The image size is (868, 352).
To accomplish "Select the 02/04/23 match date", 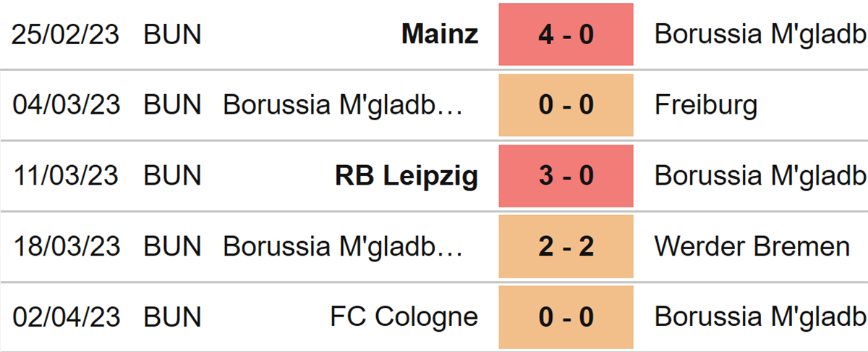I will (66, 317).
